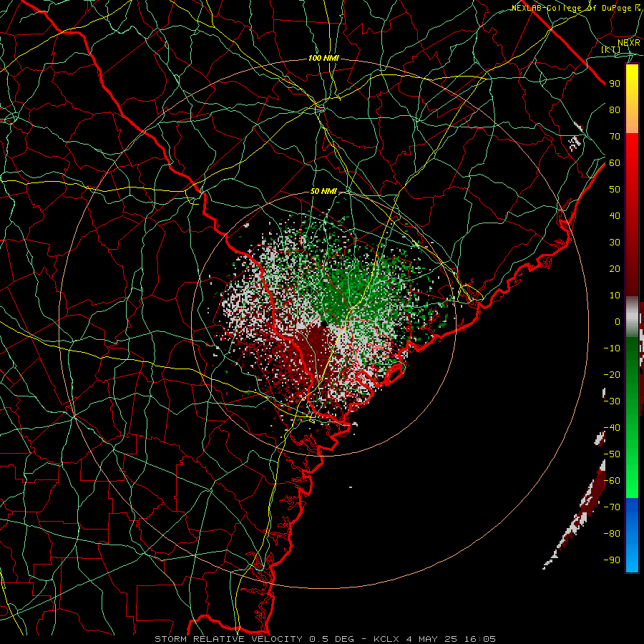Click the -30 value on velocity scale
The width and height of the screenshot is (644, 644).
pos(612,401)
